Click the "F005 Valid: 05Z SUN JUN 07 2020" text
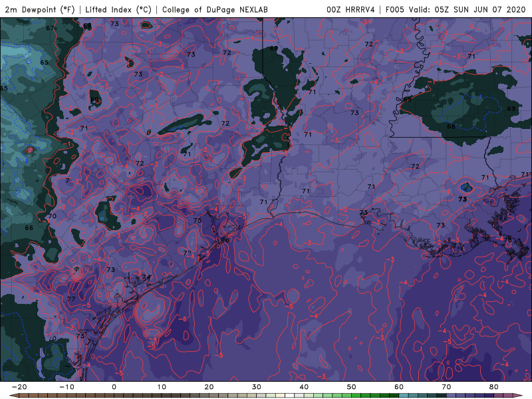The width and height of the screenshot is (532, 399). pos(456,9)
